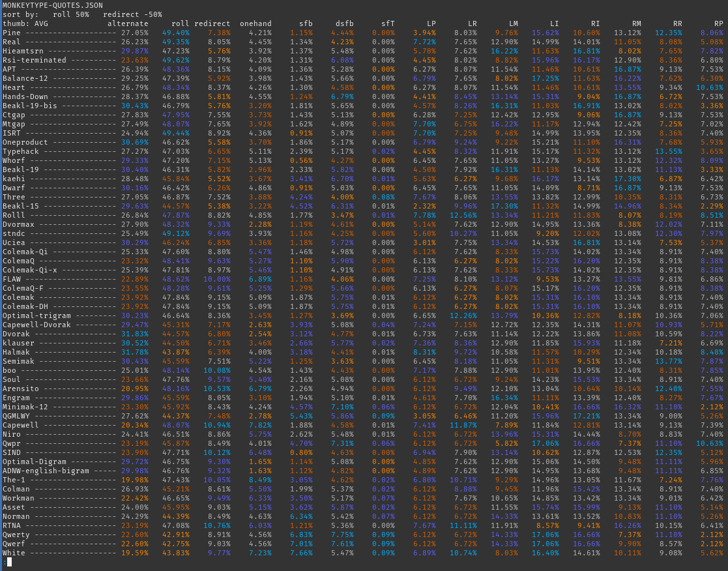
Task: Select Colemak-Qi's onehand value 5.47%
Action: (260, 252)
